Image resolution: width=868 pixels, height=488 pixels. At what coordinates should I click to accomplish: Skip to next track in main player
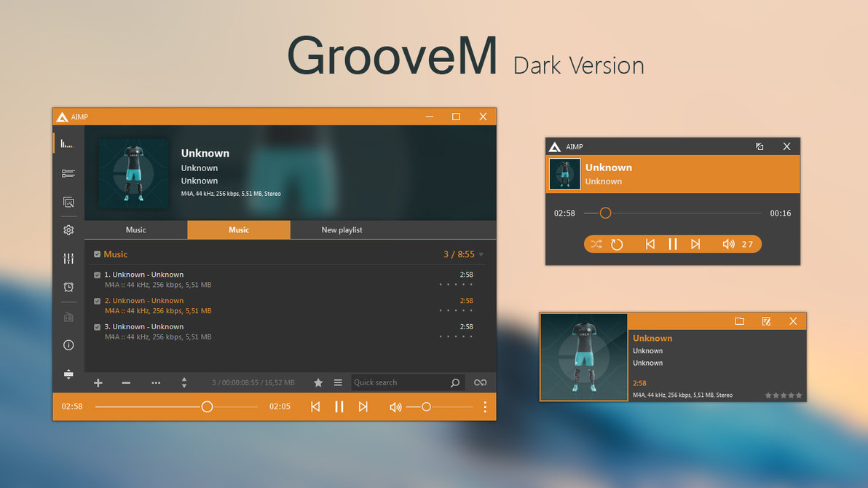(363, 406)
